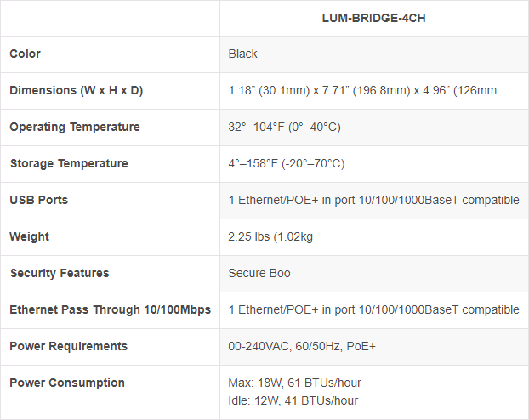Select the Ethernet Pass Through 10/100Mbps label

111,310
